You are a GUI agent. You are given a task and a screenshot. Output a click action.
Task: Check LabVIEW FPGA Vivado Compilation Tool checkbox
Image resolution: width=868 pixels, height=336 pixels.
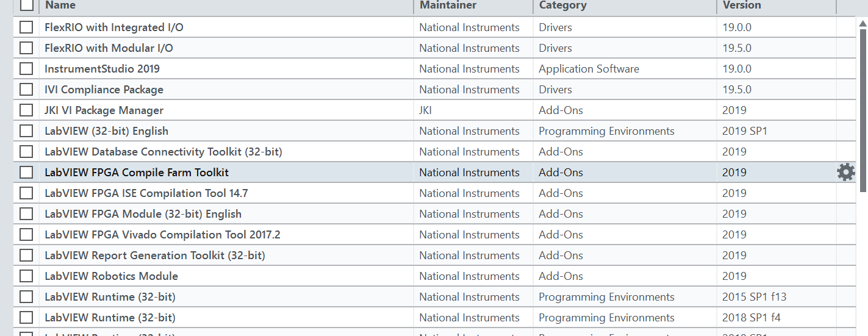coord(26,235)
